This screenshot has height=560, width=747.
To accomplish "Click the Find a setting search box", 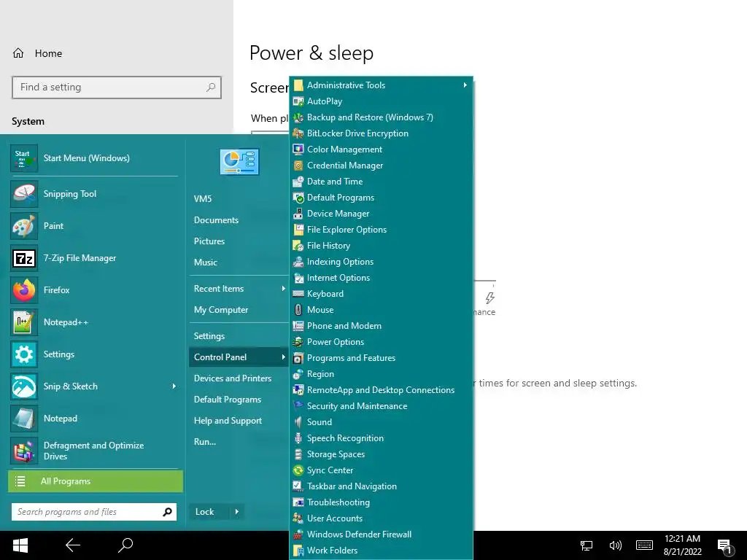I will [117, 87].
